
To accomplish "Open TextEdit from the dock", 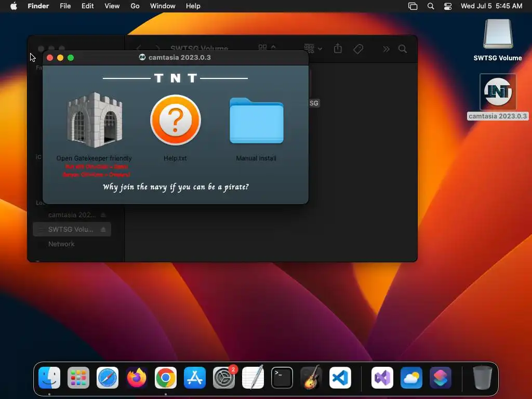I will tap(253, 378).
